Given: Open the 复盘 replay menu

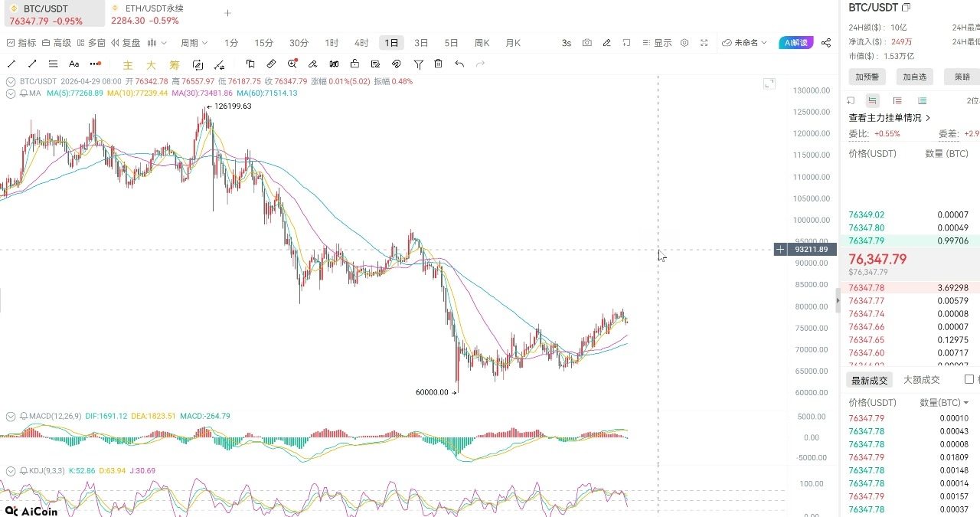Looking at the screenshot, I should tap(126, 43).
